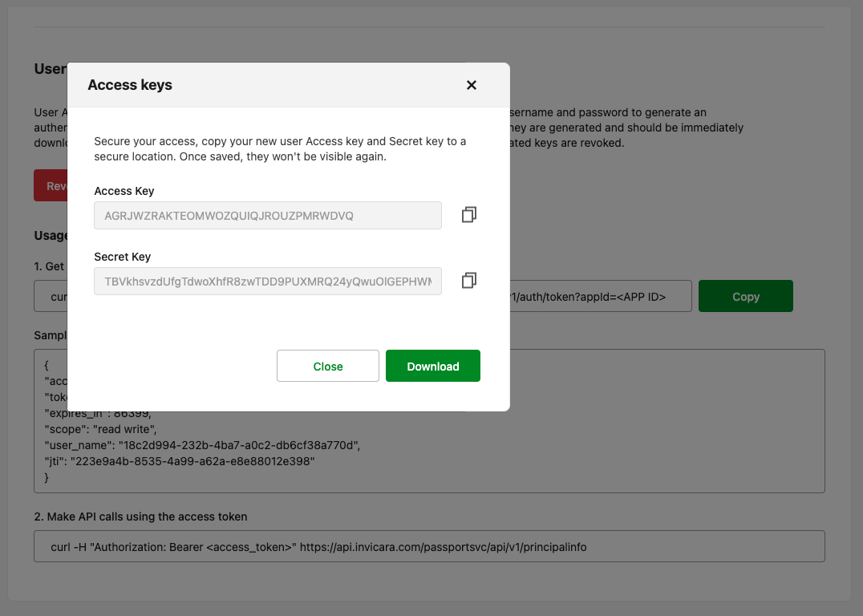Image resolution: width=863 pixels, height=616 pixels.
Task: Click inside the Secret Key field
Action: click(267, 281)
